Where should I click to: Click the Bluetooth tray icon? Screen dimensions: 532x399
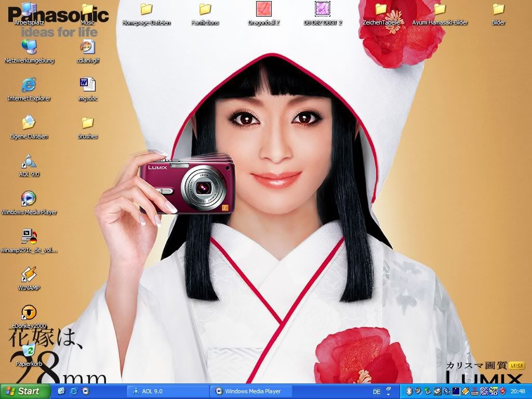409,391
